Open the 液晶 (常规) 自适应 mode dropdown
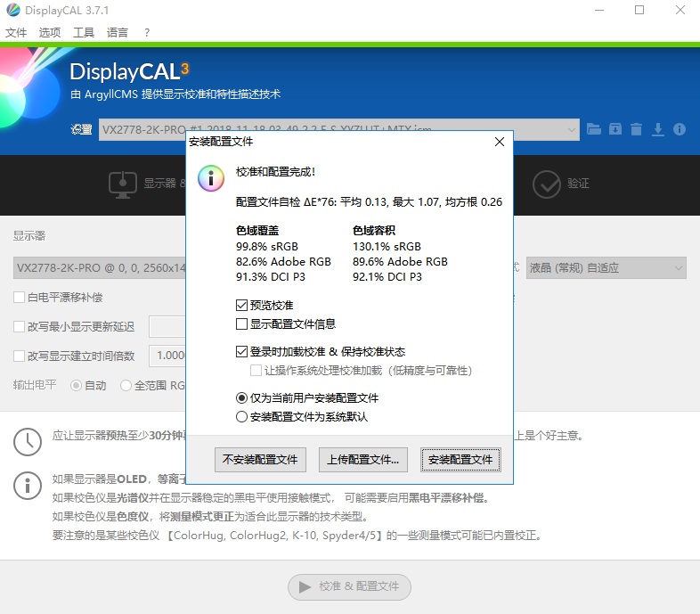 [x=606, y=267]
